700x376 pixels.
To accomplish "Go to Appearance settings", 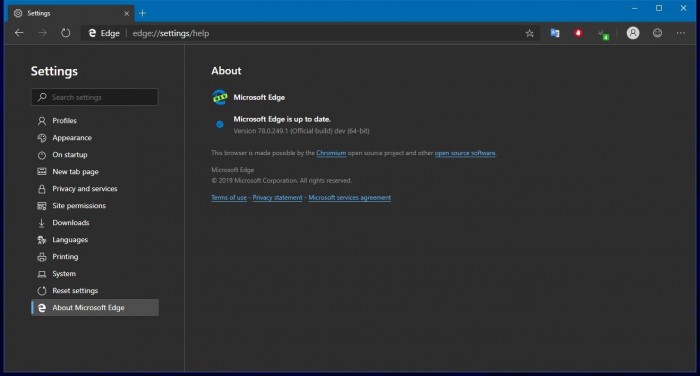I will (95, 138).
